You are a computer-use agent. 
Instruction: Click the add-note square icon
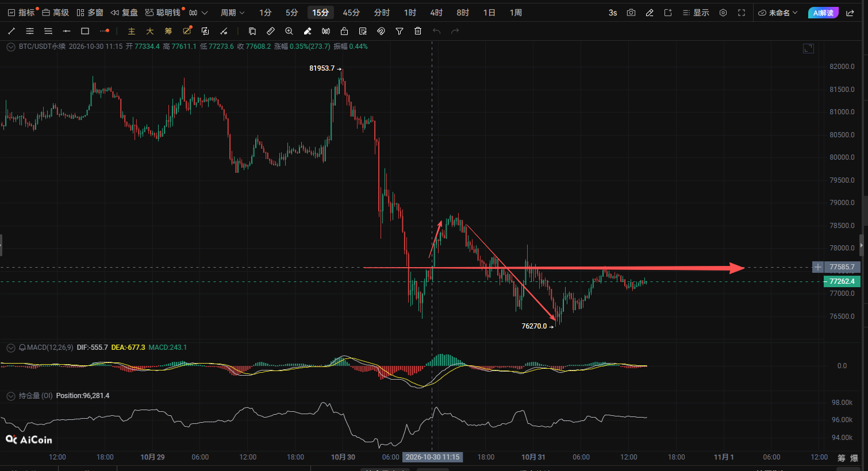[x=668, y=13]
